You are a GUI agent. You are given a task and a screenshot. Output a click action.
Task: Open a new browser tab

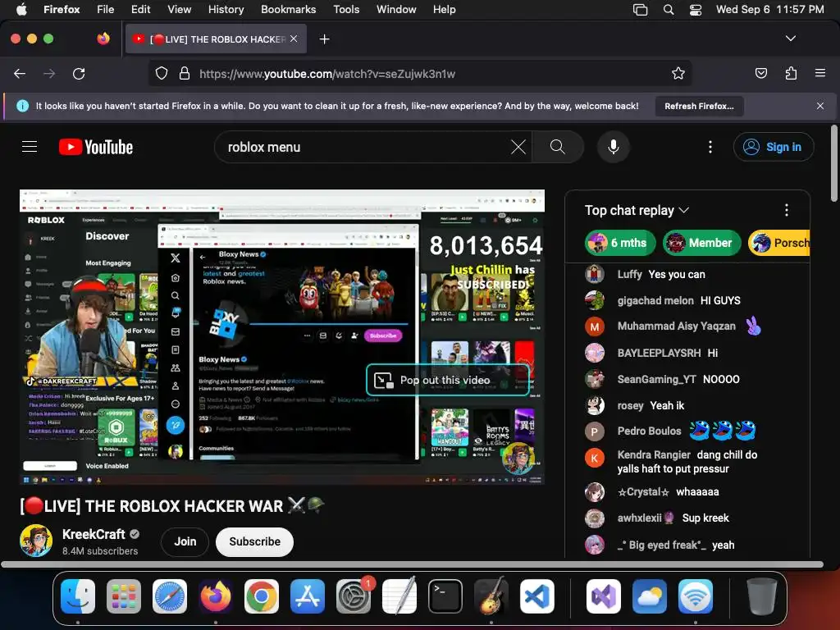324,39
